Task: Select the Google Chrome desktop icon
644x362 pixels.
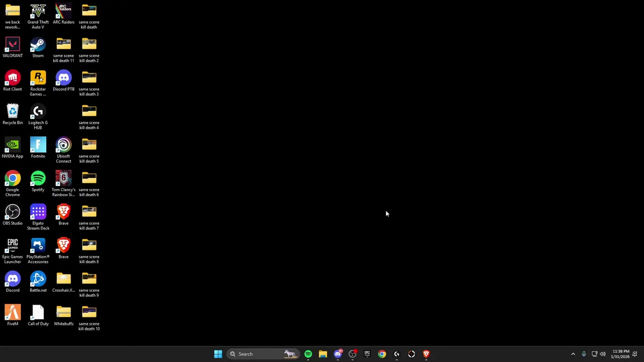Action: (x=13, y=184)
